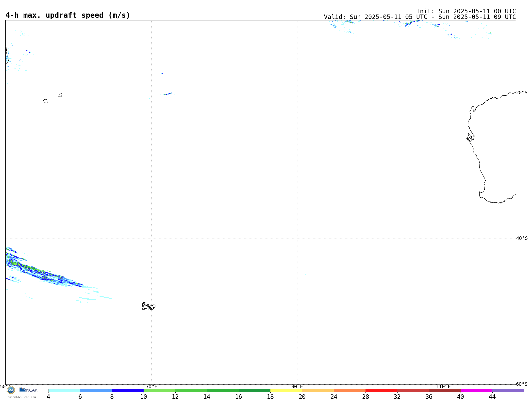The image size is (532, 400).
Task: Click the colorbar tick label 10
Action: (x=144, y=397)
